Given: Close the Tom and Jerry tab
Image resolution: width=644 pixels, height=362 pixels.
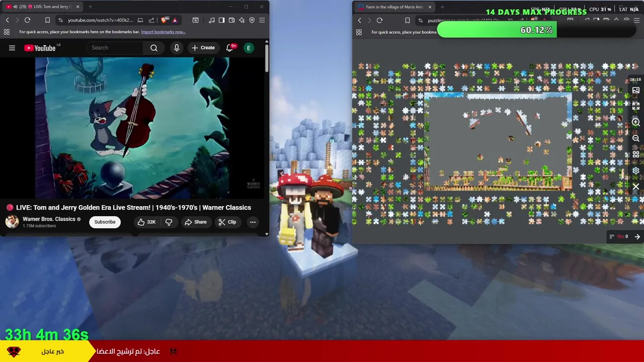Looking at the screenshot, I should (77, 7).
